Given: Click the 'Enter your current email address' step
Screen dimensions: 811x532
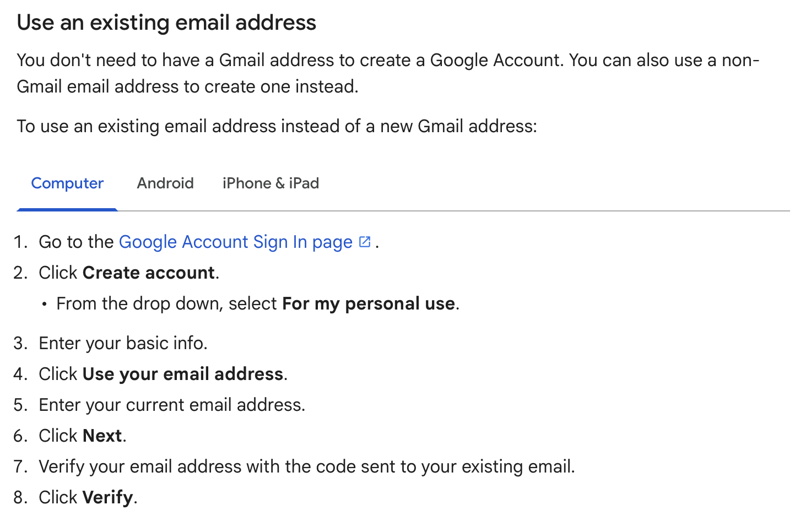Looking at the screenshot, I should pos(172,405).
